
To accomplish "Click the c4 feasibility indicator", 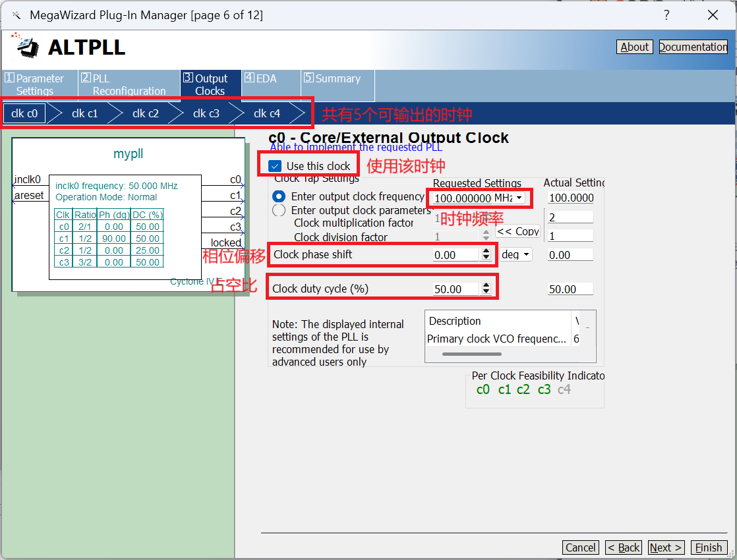I will point(564,389).
